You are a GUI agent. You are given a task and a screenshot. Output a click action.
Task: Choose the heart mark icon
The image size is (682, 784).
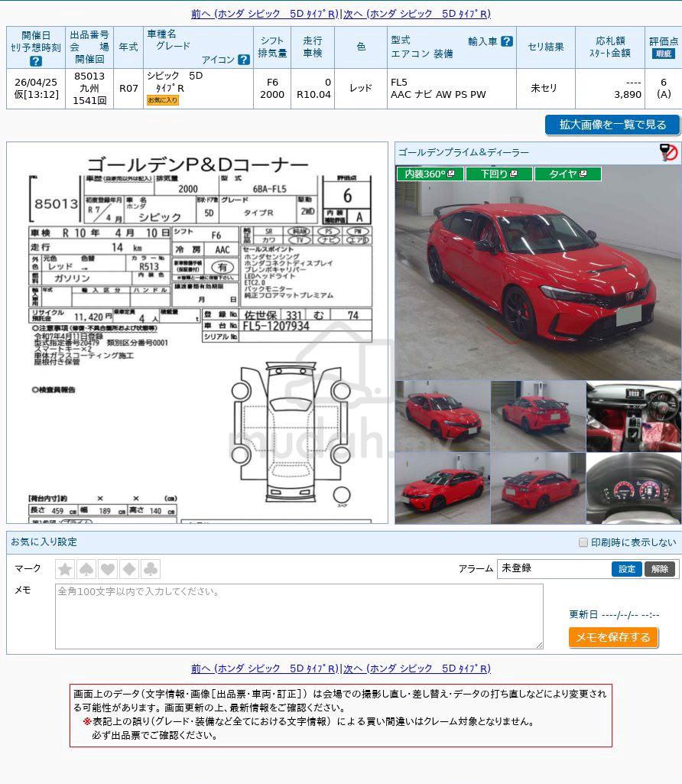coord(108,569)
